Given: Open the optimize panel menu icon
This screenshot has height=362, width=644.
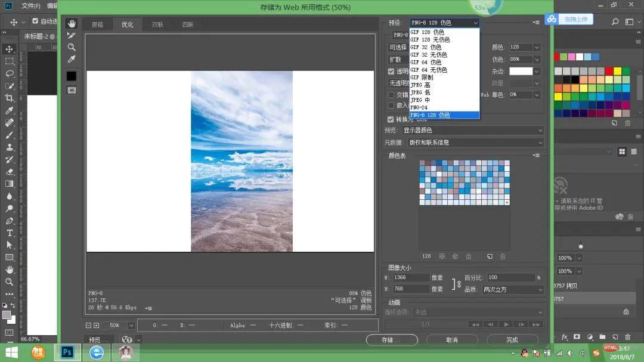Looking at the screenshot, I should (x=536, y=23).
